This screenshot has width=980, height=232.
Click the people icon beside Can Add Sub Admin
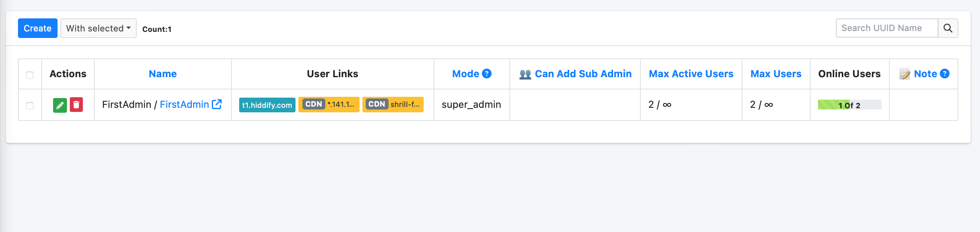point(525,74)
